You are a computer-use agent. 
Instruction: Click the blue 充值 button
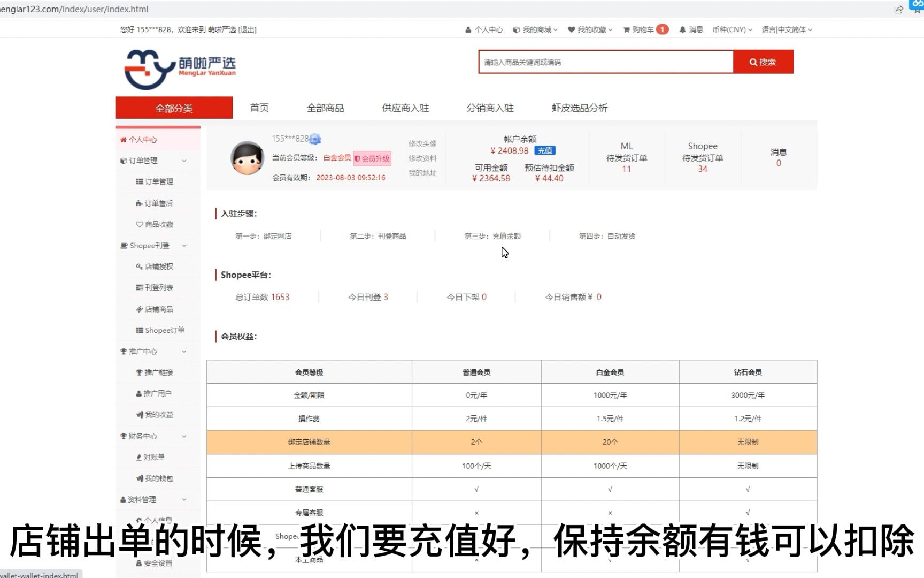coord(545,151)
